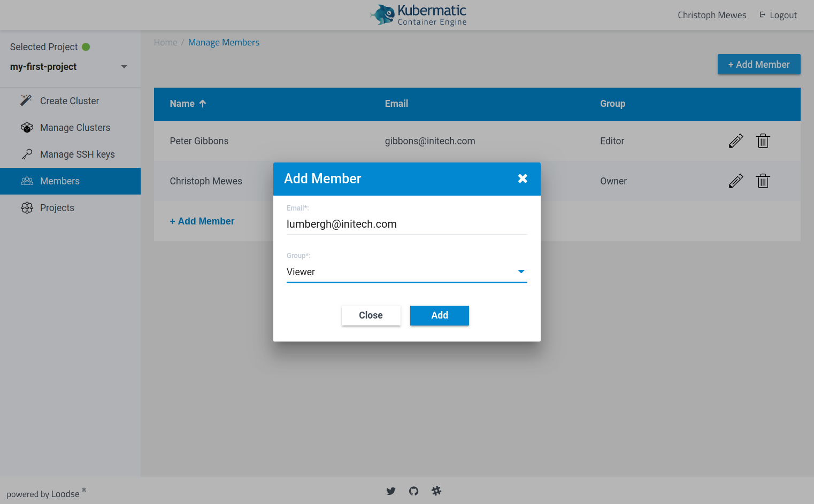This screenshot has height=504, width=814.
Task: Click edit pencil icon for Christoph Mewes
Action: [x=736, y=181]
